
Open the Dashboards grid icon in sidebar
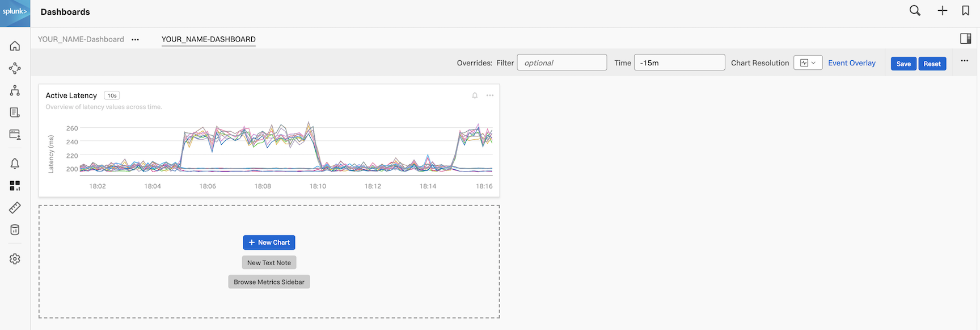coord(15,186)
